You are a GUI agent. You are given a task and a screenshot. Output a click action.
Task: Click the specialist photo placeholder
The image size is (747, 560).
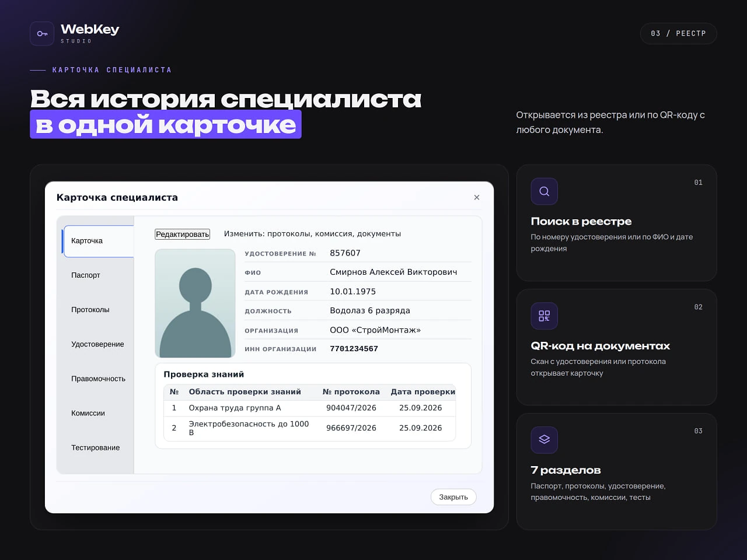195,303
